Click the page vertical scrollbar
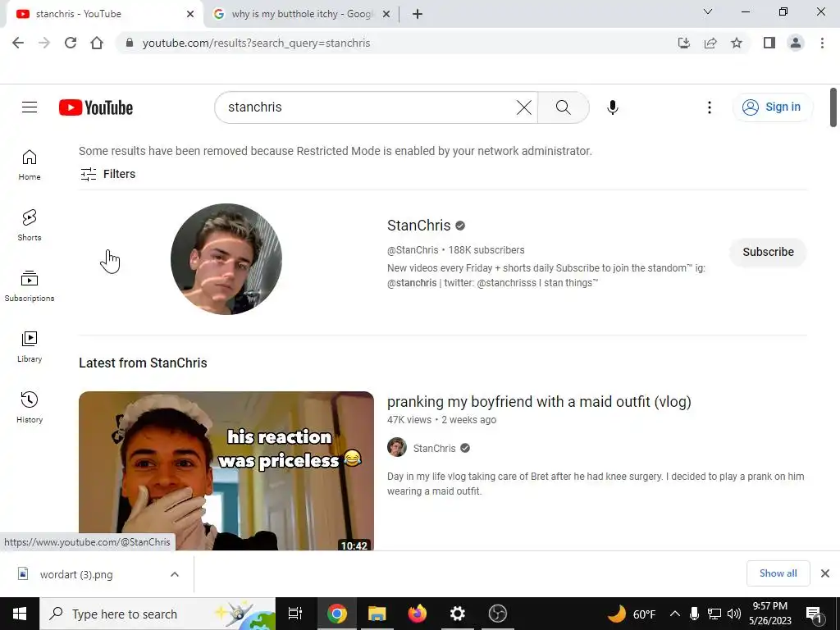This screenshot has height=630, width=840. click(x=833, y=107)
